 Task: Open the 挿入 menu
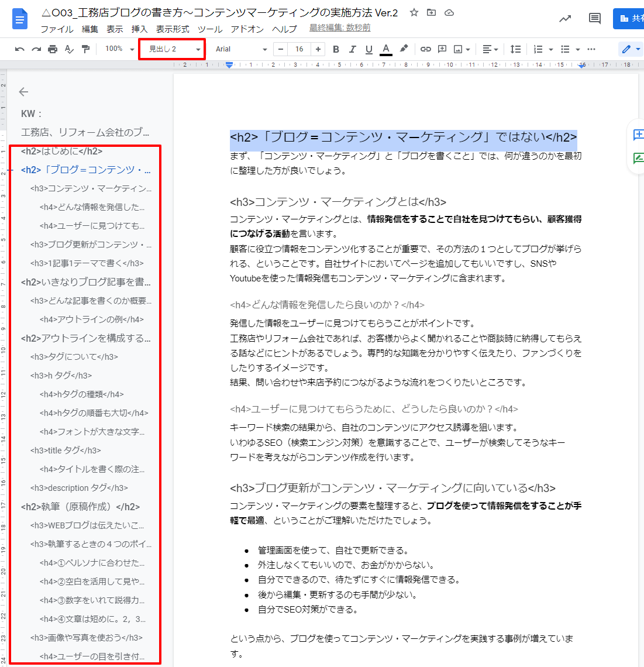coord(139,29)
